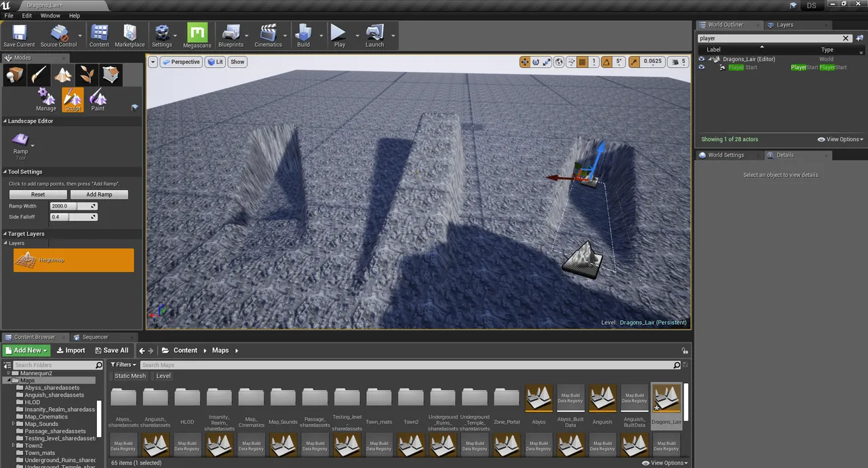868x468 pixels.
Task: Click the Add Ramp button
Action: tap(99, 194)
